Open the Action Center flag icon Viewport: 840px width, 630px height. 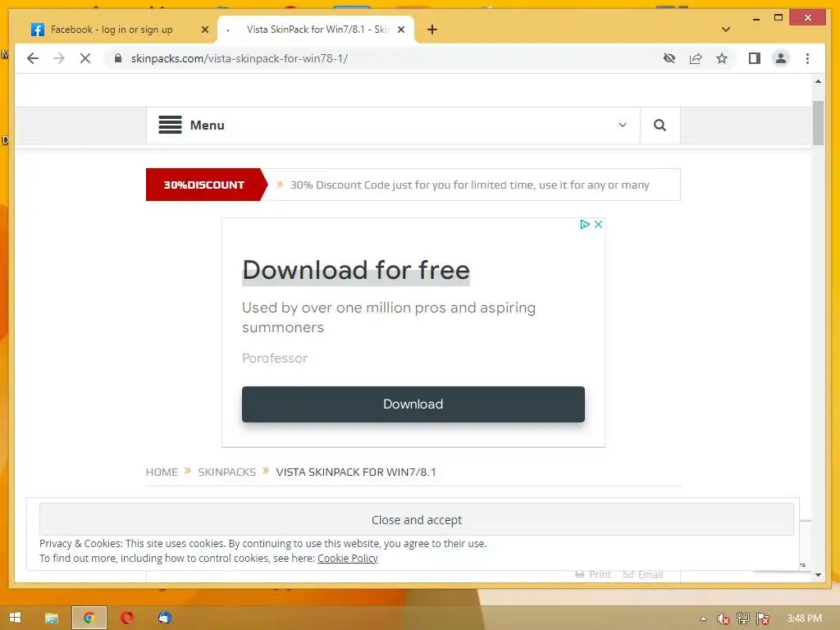coord(763,619)
